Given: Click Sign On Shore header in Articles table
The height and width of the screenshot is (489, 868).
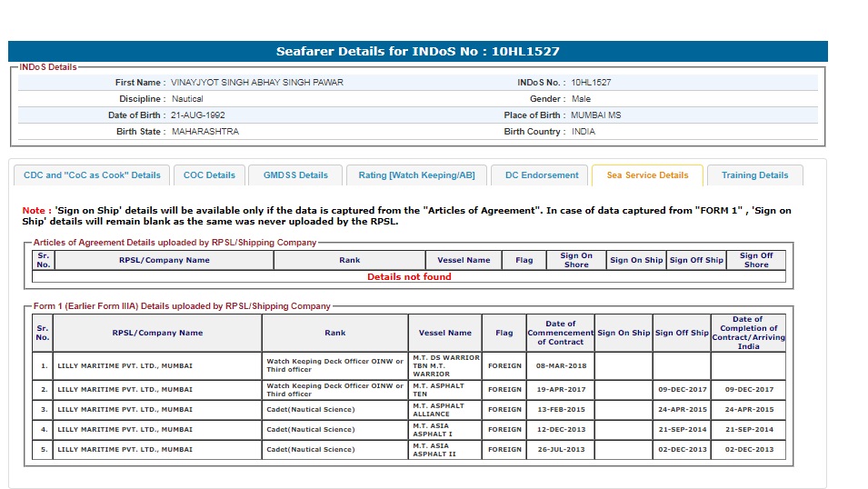Looking at the screenshot, I should (576, 260).
